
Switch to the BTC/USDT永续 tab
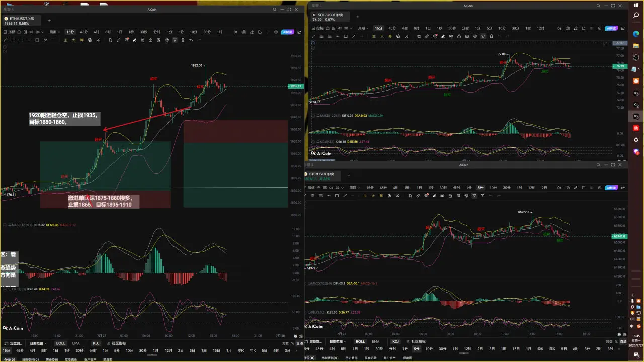tap(321, 175)
